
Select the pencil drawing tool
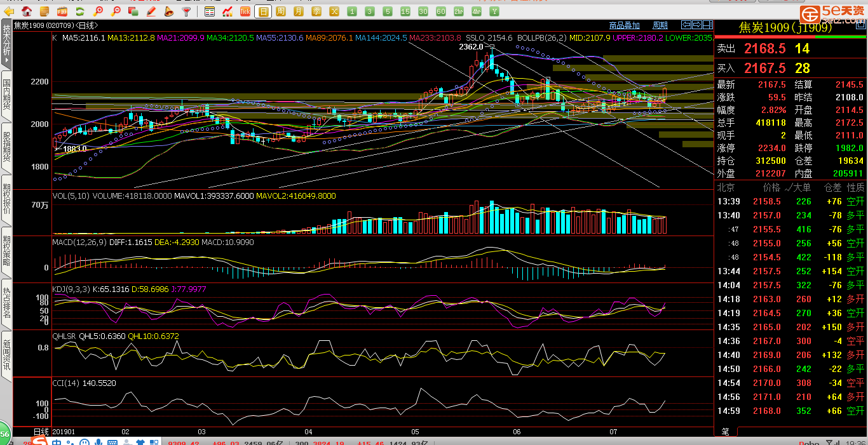pos(151,11)
